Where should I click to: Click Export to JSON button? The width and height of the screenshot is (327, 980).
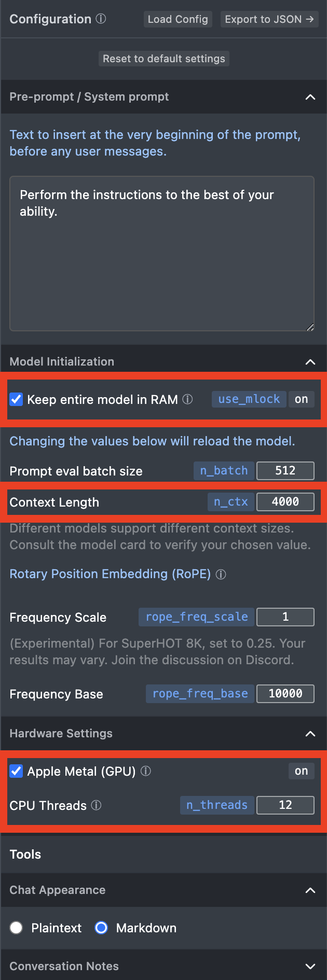click(269, 19)
